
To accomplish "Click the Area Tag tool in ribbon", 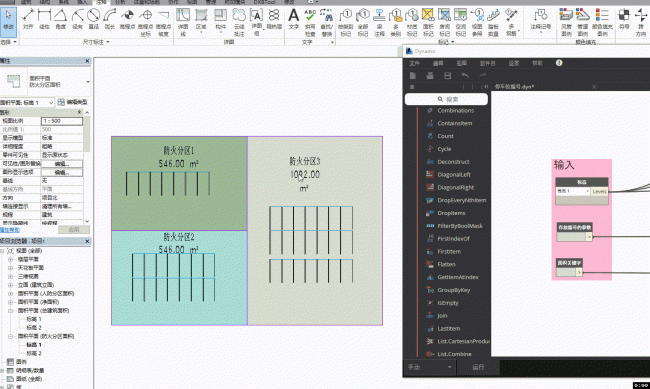I will point(428,22).
